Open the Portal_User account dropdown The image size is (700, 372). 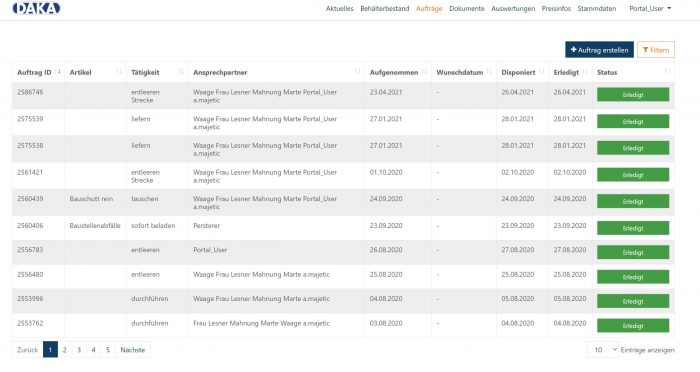coord(650,8)
